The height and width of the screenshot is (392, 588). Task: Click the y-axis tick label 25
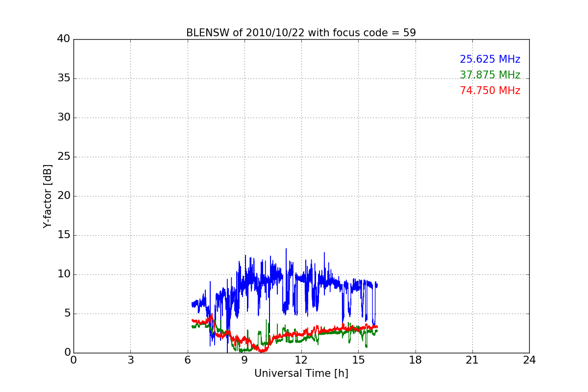click(x=64, y=157)
